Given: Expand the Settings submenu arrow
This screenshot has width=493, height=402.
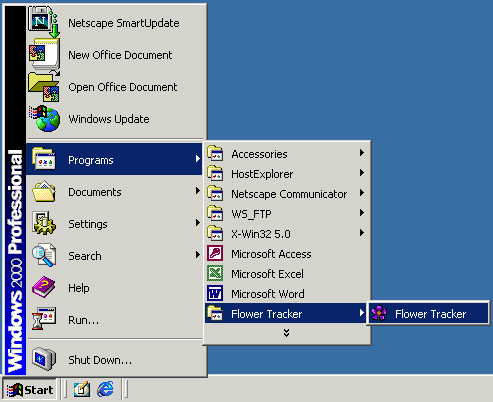Looking at the screenshot, I should coord(197,223).
